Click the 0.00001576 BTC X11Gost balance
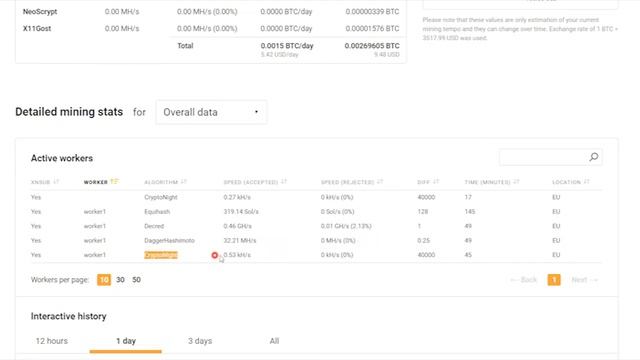Image resolution: width=640 pixels, height=360 pixels. coord(372,29)
